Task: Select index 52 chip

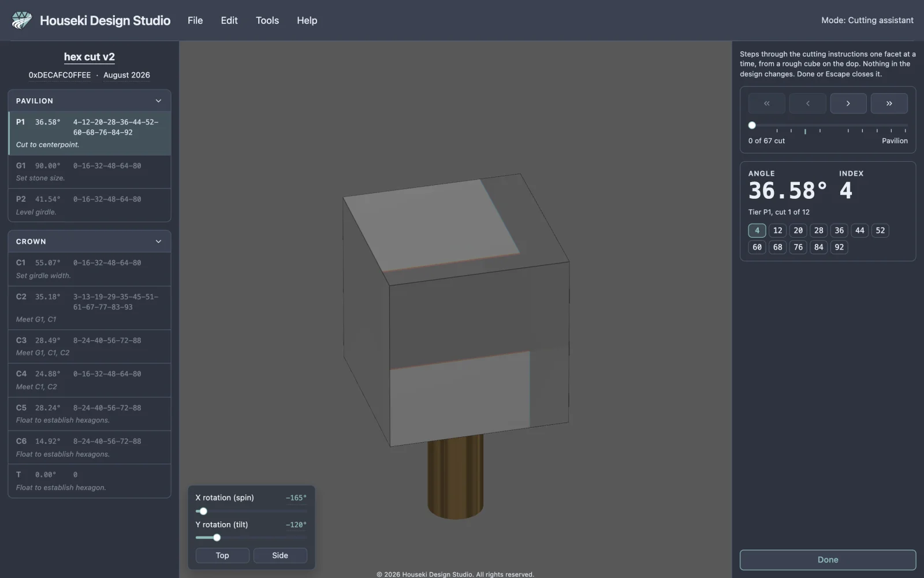Action: 880,231
